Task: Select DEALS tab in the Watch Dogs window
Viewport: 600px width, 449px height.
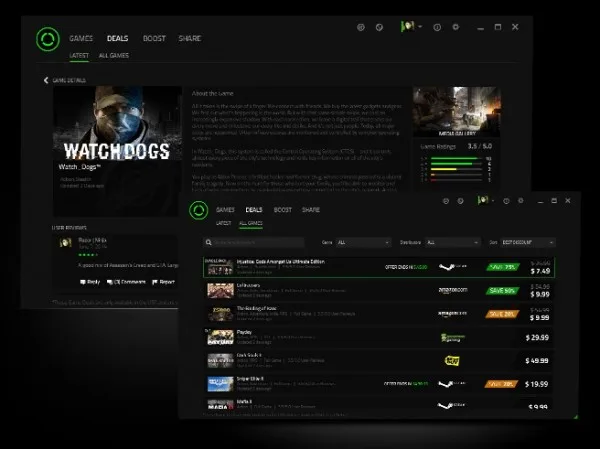Action: point(117,38)
